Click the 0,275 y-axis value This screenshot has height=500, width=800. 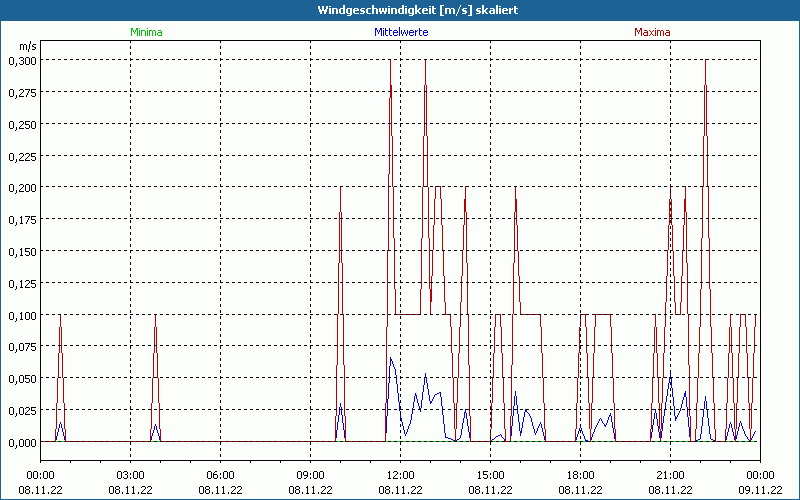tap(22, 92)
